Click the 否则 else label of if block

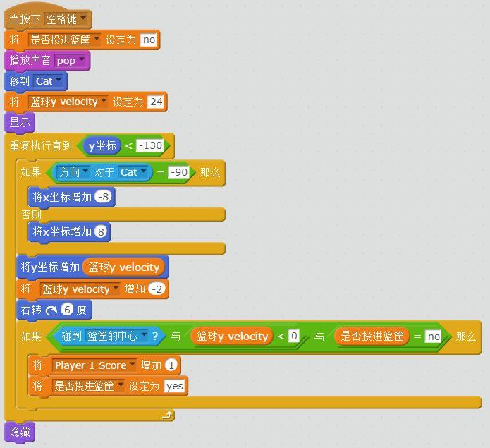tap(31, 214)
